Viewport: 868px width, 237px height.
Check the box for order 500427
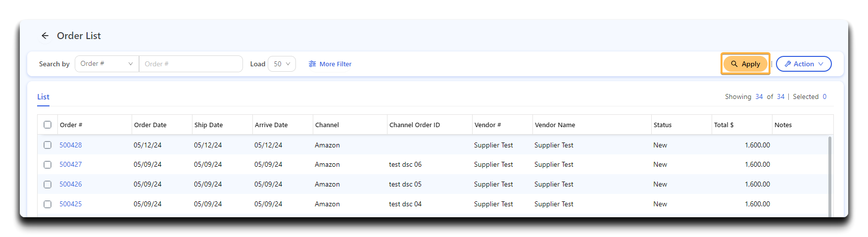click(48, 165)
